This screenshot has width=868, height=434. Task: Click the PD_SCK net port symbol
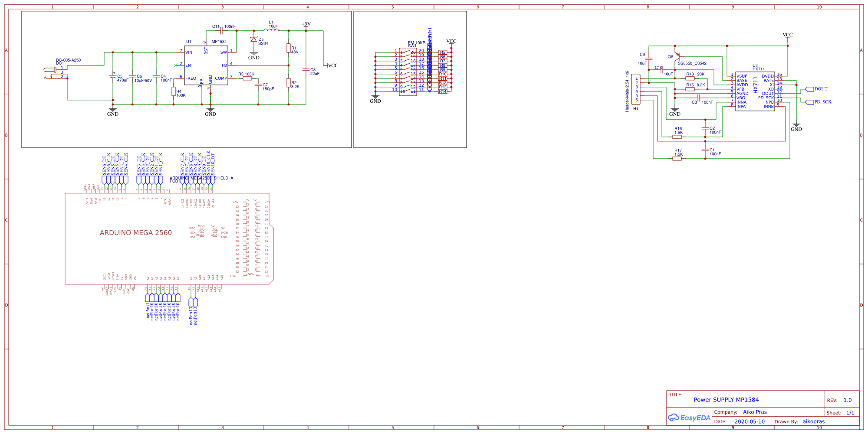point(809,102)
